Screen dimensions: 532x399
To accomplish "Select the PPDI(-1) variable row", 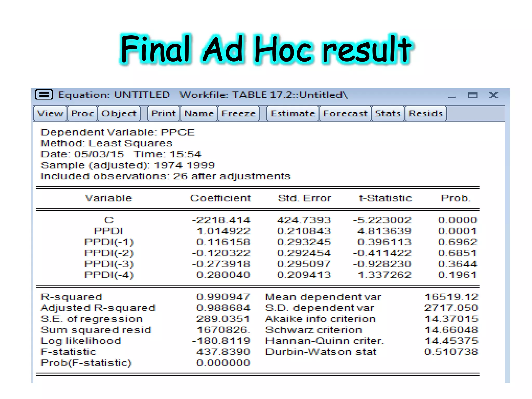I will tap(109, 242).
